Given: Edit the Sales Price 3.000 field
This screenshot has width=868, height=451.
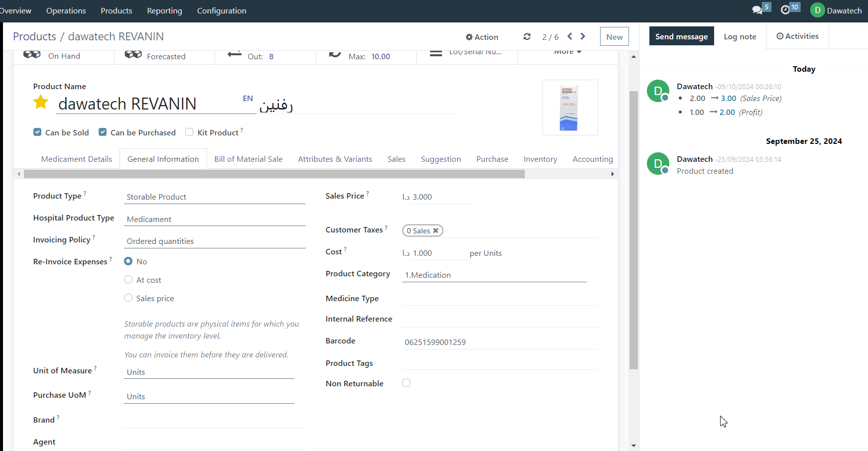Looking at the screenshot, I should pos(442,197).
